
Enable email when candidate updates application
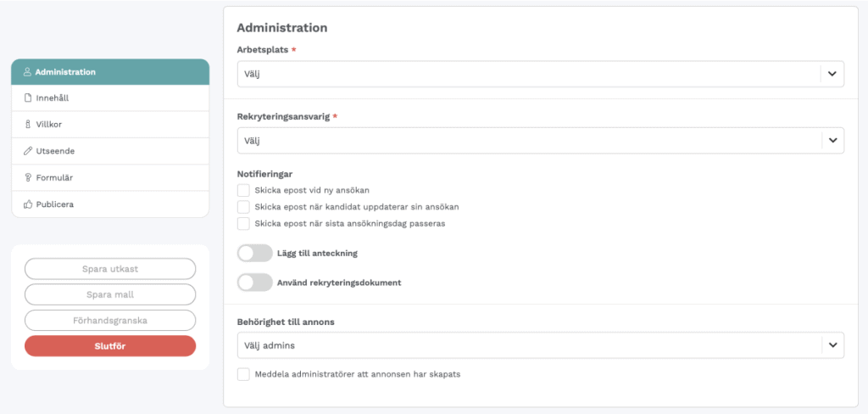click(243, 207)
